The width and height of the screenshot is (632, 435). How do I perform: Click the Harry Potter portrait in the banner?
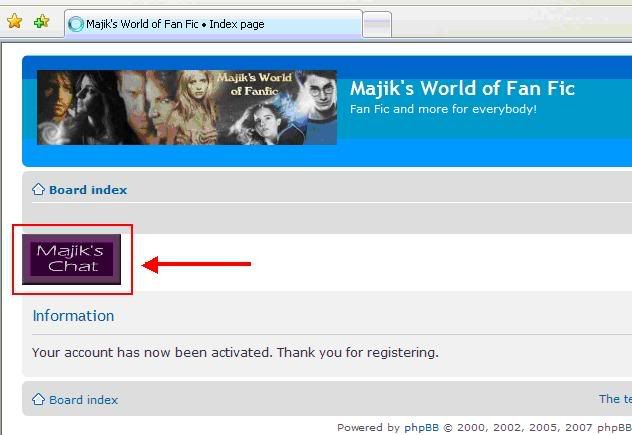click(x=320, y=97)
